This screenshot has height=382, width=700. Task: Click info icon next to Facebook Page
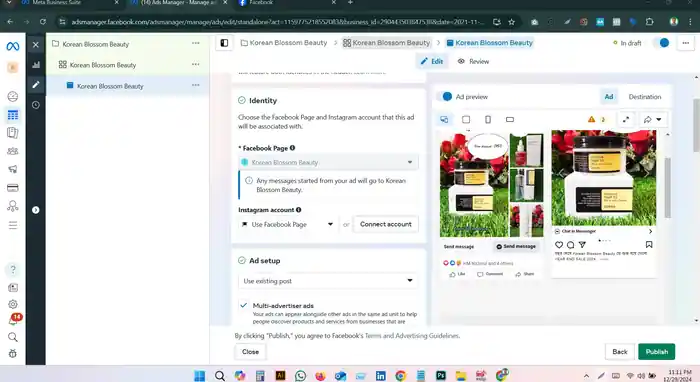coord(292,148)
